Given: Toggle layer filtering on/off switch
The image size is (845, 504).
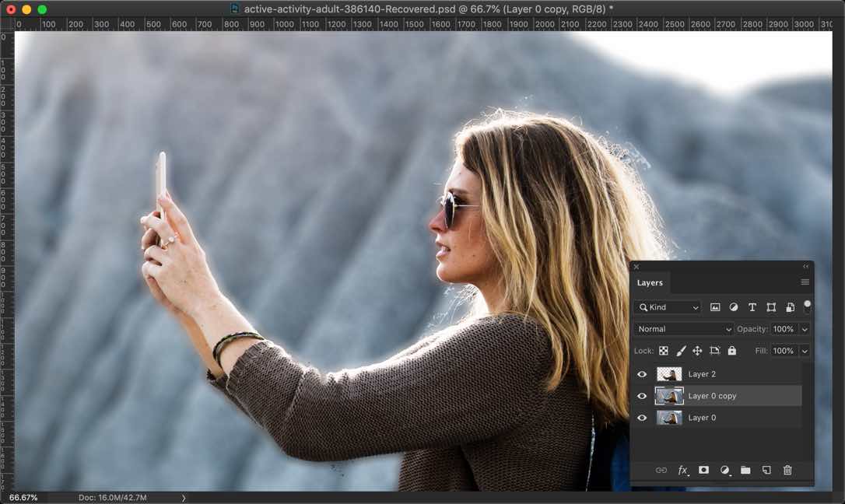Looking at the screenshot, I should tap(807, 306).
